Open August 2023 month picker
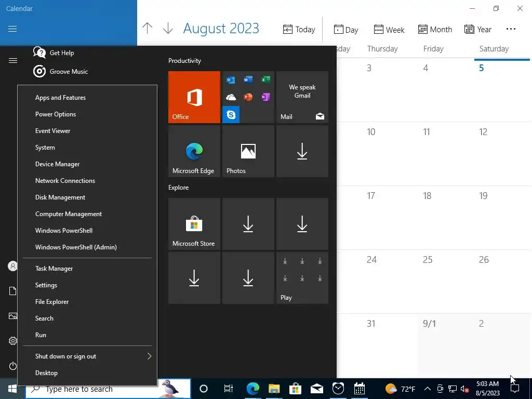The image size is (532, 399). 221,29
